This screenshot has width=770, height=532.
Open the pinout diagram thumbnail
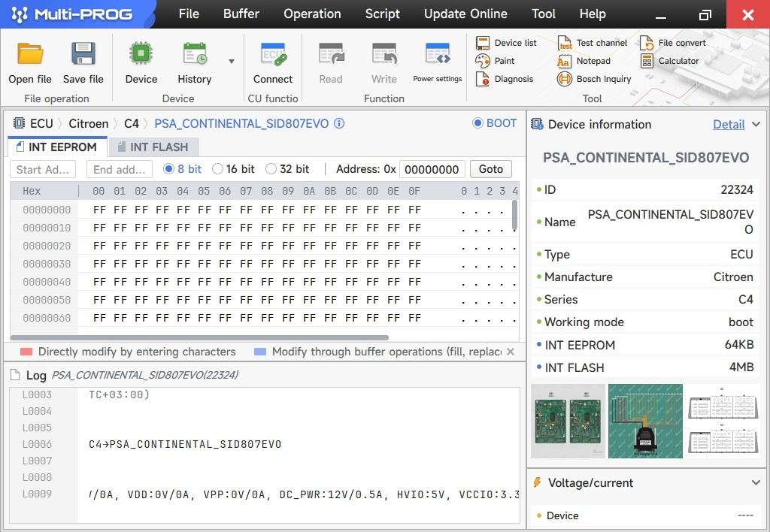coord(723,421)
